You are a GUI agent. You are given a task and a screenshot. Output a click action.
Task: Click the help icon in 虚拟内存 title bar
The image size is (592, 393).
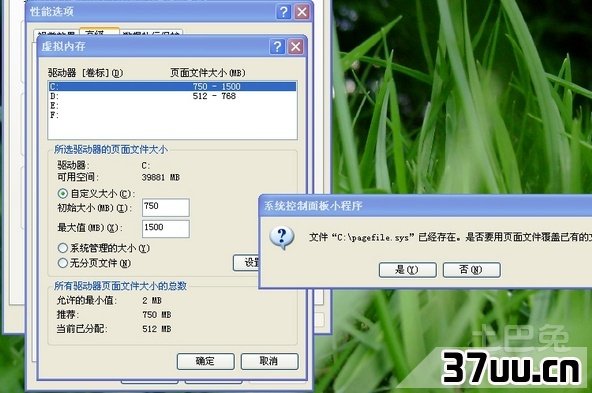click(277, 47)
